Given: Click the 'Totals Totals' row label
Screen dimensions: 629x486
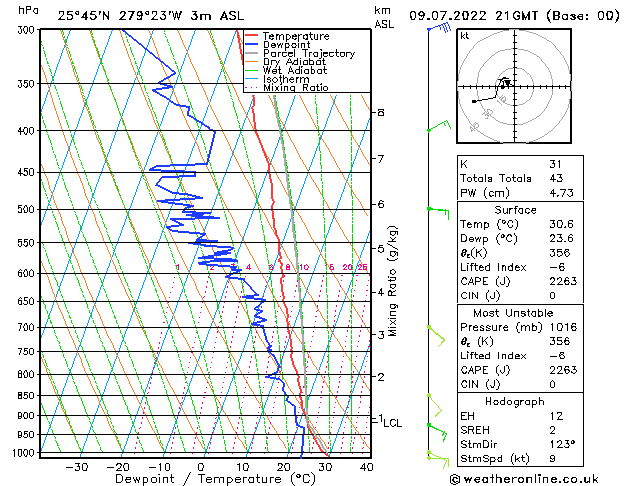Looking at the screenshot, I should coord(496,178).
